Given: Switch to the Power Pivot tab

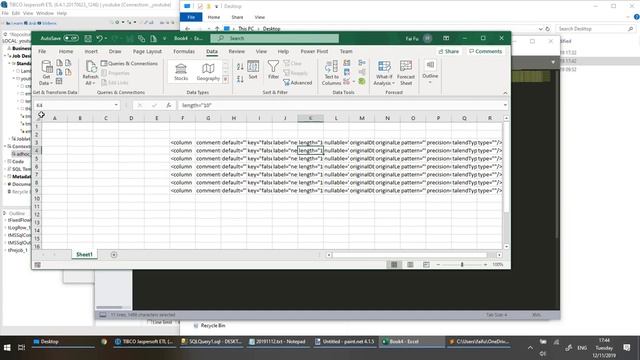Looking at the screenshot, I should [x=314, y=51].
